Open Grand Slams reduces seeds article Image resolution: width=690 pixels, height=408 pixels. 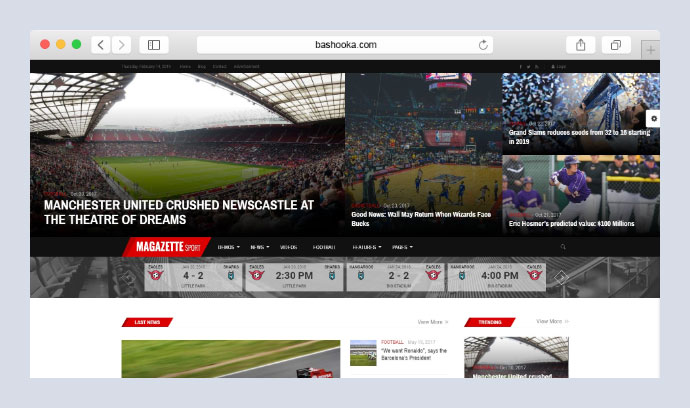tap(579, 137)
